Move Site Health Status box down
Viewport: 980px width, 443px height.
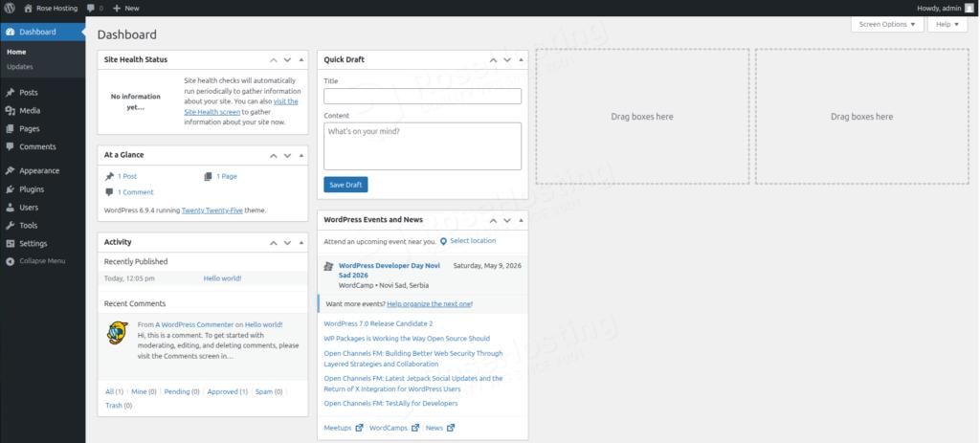click(x=287, y=60)
